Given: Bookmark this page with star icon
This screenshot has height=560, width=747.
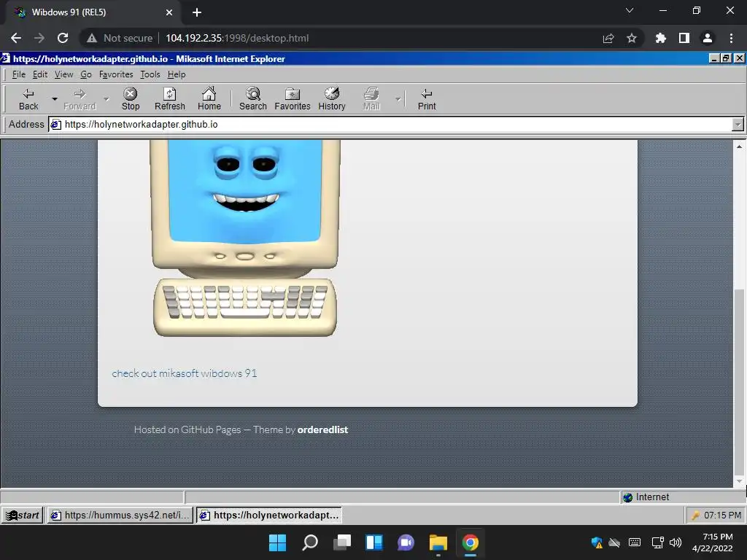Looking at the screenshot, I should click(632, 38).
